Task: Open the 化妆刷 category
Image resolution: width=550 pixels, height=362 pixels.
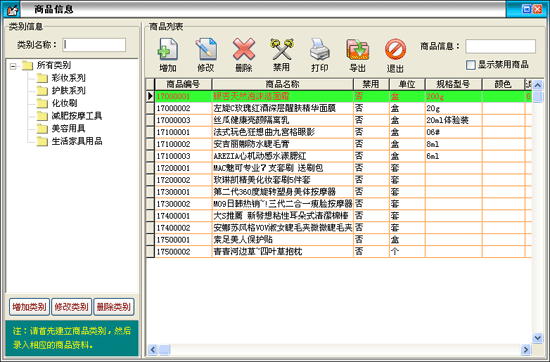Action: 64,103
